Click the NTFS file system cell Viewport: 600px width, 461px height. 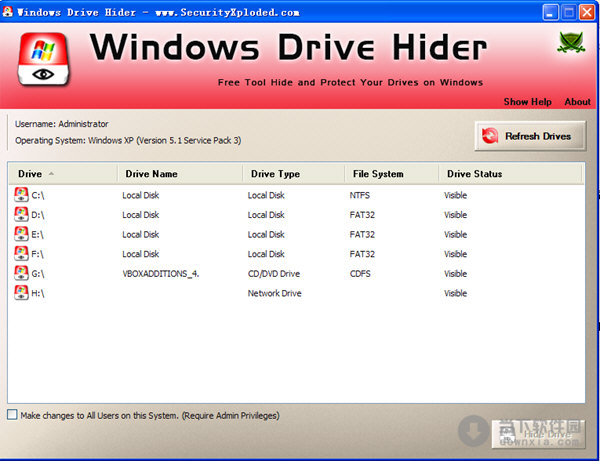[x=359, y=195]
